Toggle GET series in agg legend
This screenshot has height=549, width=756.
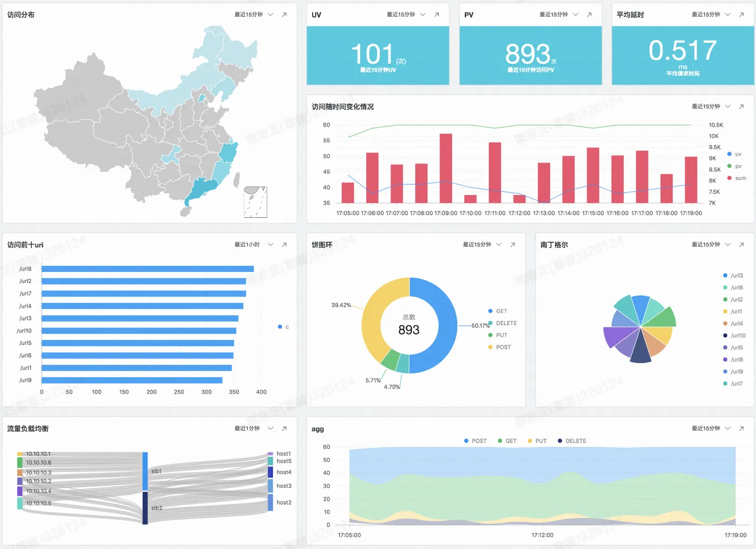point(507,441)
